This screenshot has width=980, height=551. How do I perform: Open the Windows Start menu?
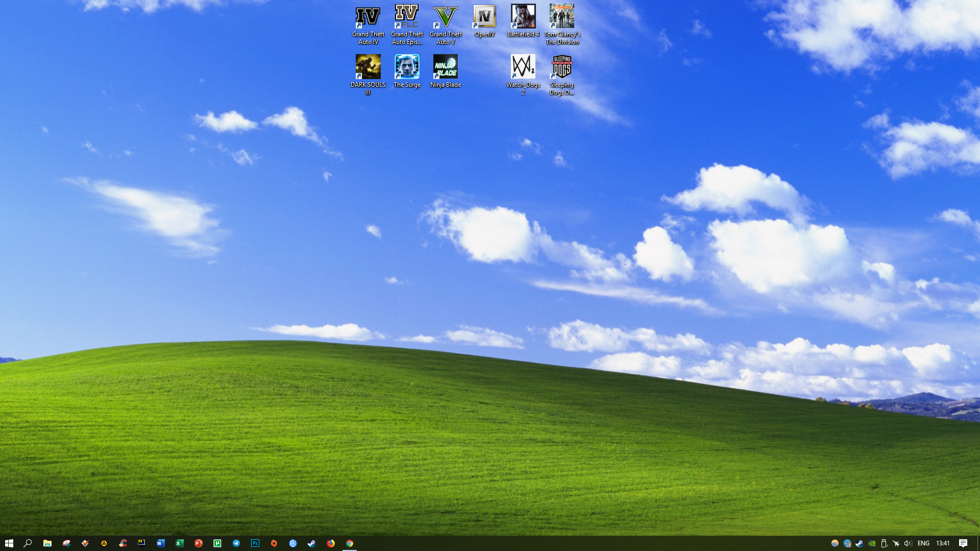click(x=9, y=543)
